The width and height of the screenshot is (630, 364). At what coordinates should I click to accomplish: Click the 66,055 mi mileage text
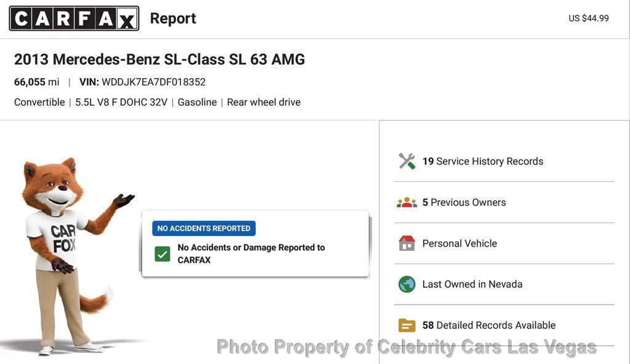pos(36,82)
